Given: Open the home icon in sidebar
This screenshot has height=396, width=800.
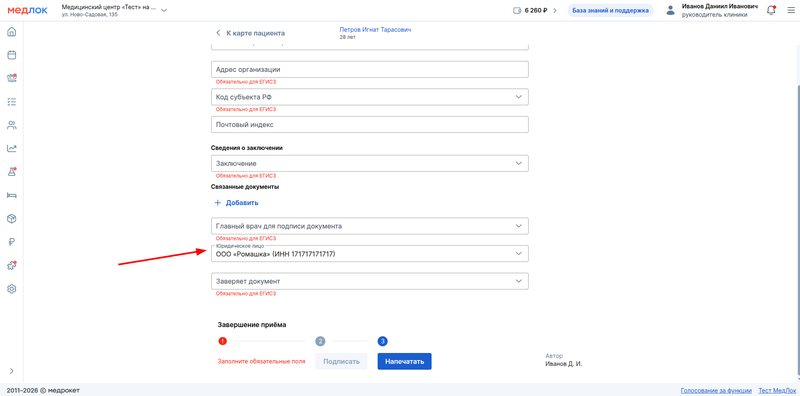Looking at the screenshot, I should 11,32.
